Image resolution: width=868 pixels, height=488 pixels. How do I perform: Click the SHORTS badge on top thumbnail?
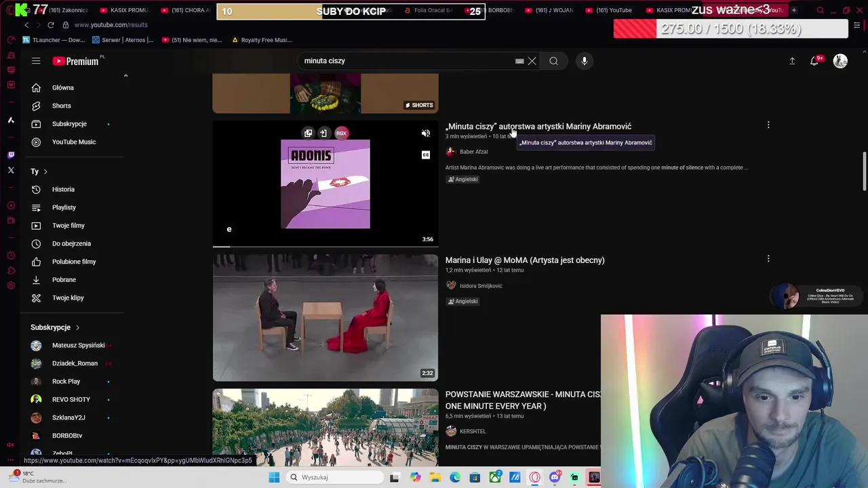click(x=418, y=105)
